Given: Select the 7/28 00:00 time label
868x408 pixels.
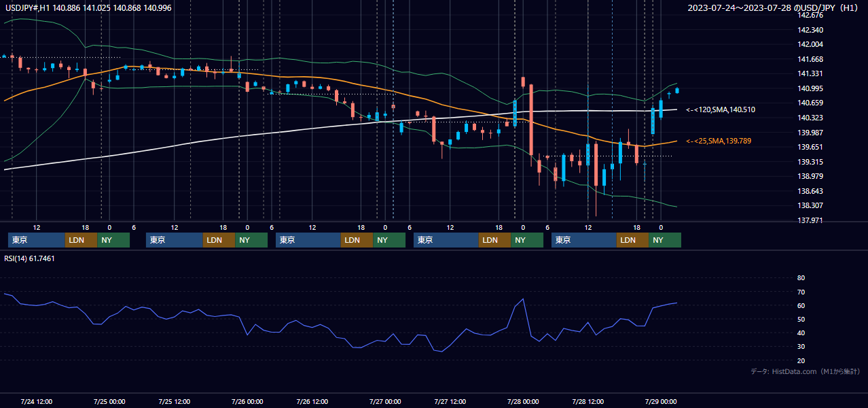Looking at the screenshot, I should [523, 401].
